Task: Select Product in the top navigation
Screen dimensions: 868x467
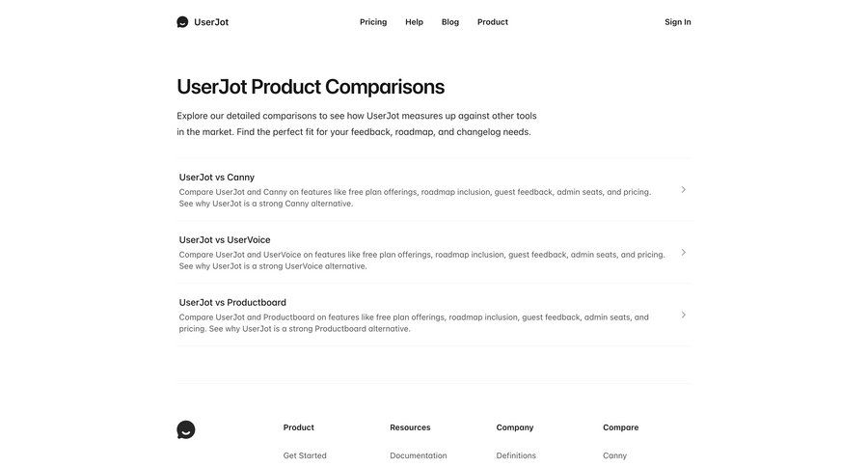Action: click(493, 22)
